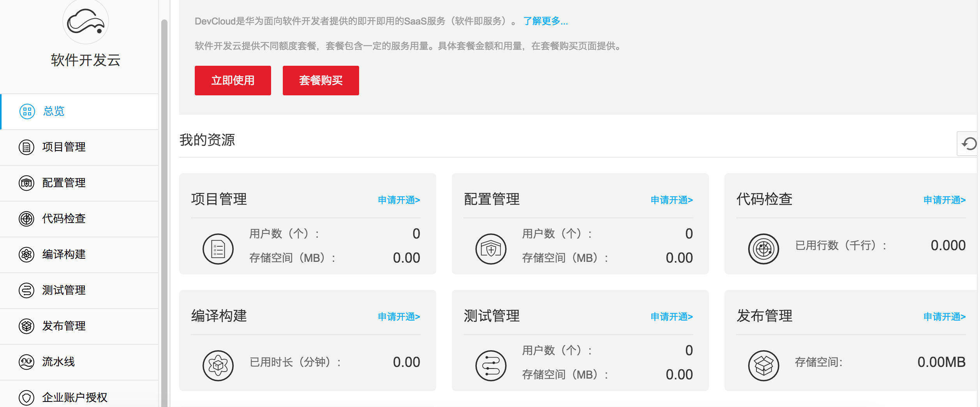Click 已用时长（分钟） label
980x407 pixels.
tap(295, 362)
